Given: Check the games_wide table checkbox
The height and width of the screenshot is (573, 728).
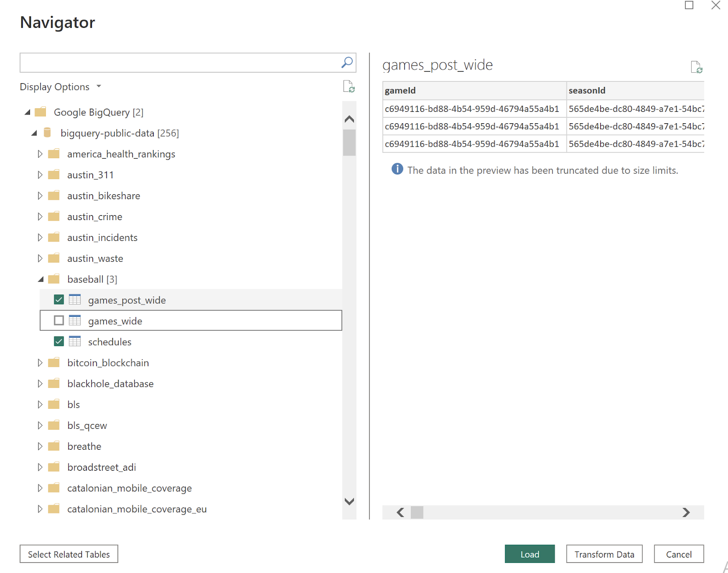Looking at the screenshot, I should coord(59,321).
